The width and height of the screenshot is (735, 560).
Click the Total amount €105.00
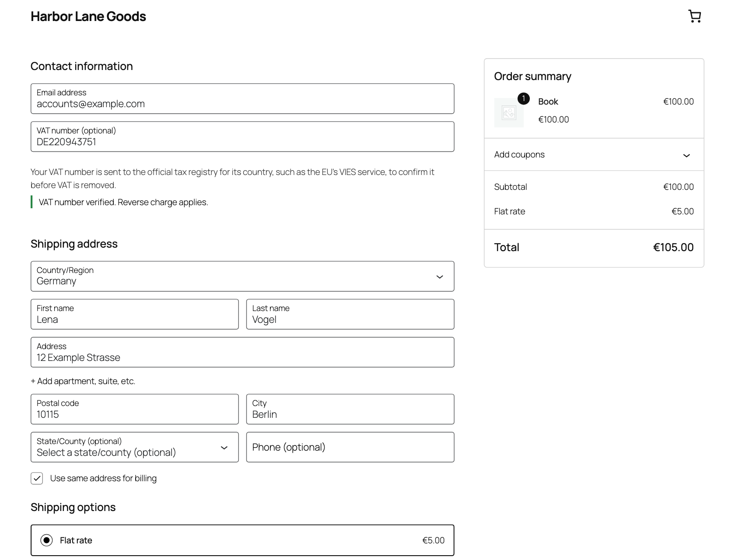[673, 247]
